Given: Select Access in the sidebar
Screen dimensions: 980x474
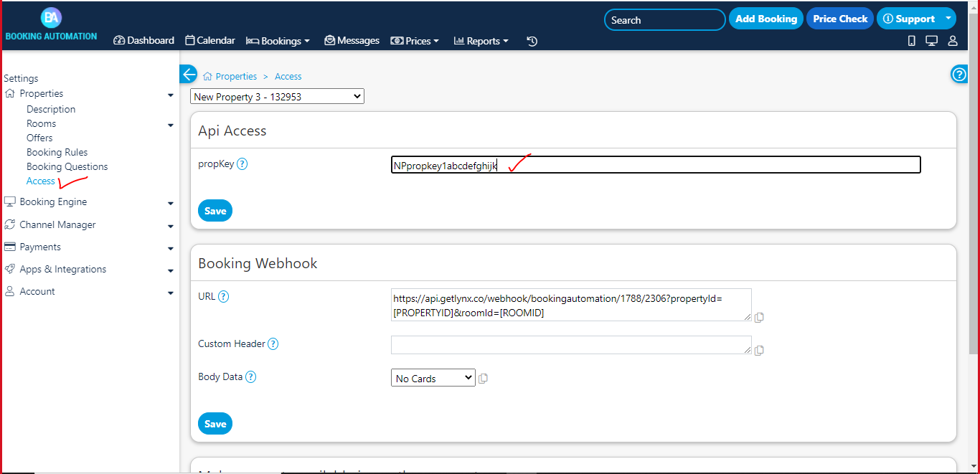Looking at the screenshot, I should tap(41, 181).
